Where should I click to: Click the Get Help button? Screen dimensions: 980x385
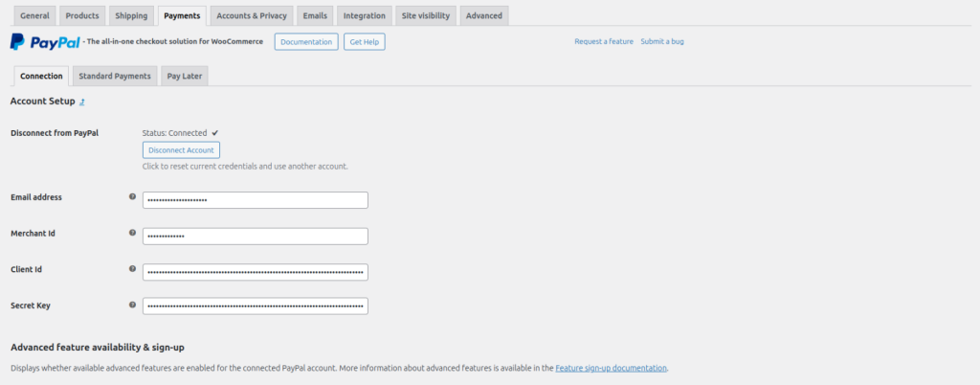[x=365, y=42]
